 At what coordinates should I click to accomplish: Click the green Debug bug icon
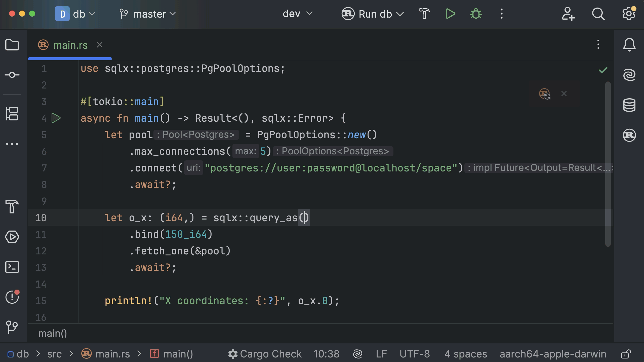pyautogui.click(x=476, y=14)
